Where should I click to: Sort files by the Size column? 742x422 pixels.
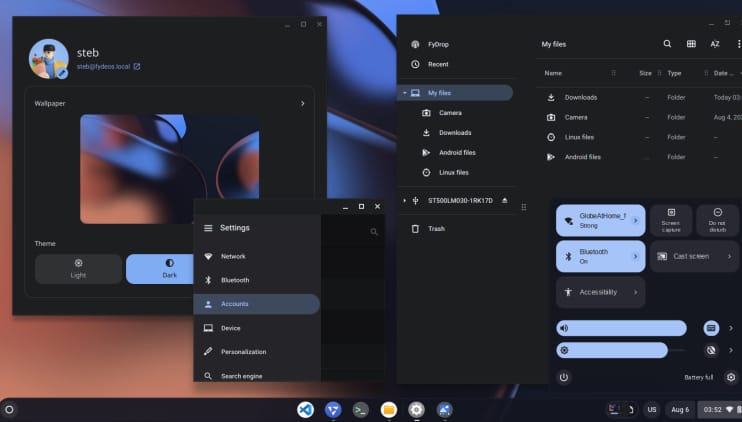[645, 73]
